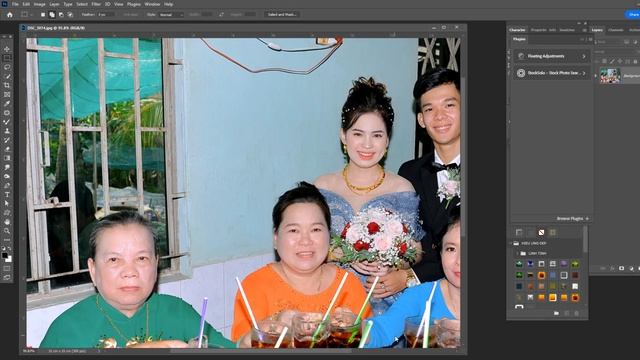This screenshot has width=640, height=360.
Task: Select the Rectangular Marquee tool in toolbox
Action: [7, 58]
